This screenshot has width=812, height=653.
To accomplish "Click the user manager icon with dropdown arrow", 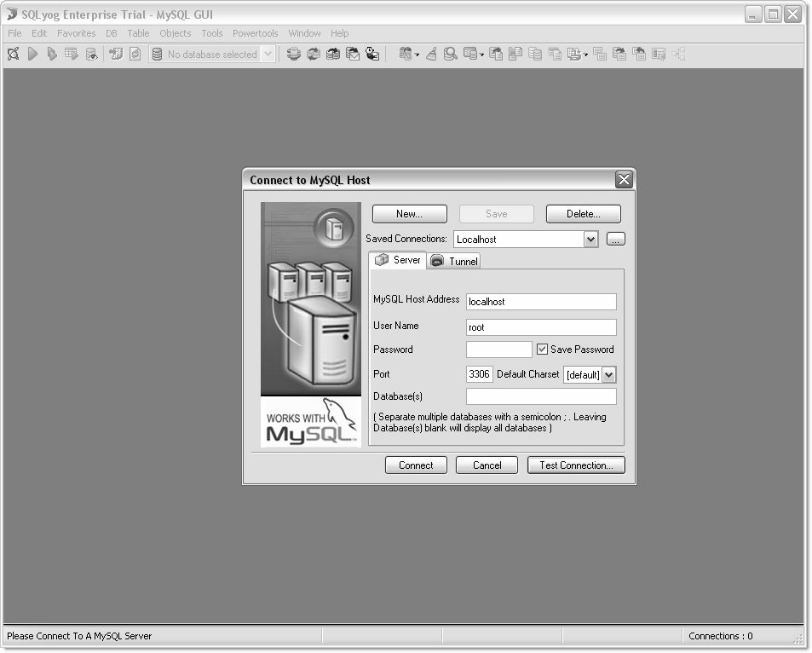I will pos(408,54).
